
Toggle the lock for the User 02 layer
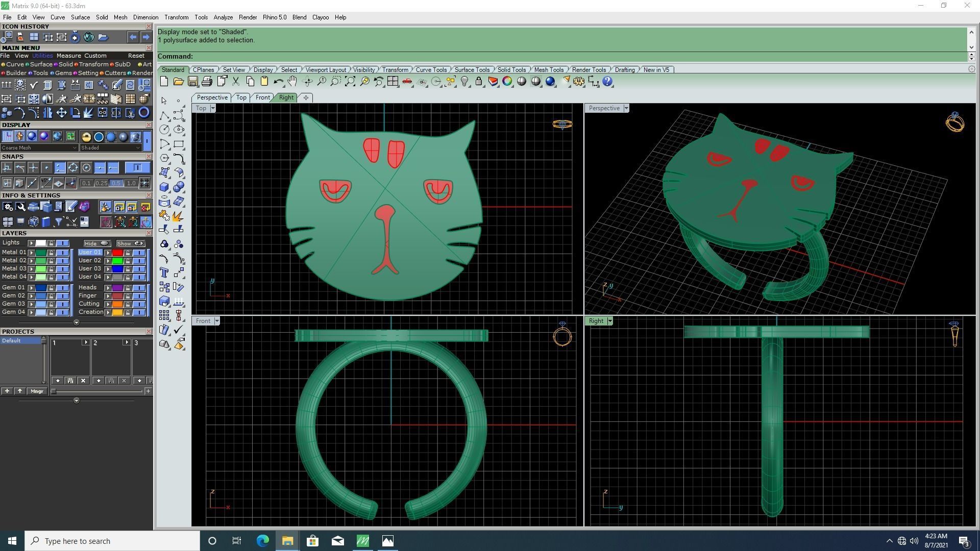click(x=128, y=261)
